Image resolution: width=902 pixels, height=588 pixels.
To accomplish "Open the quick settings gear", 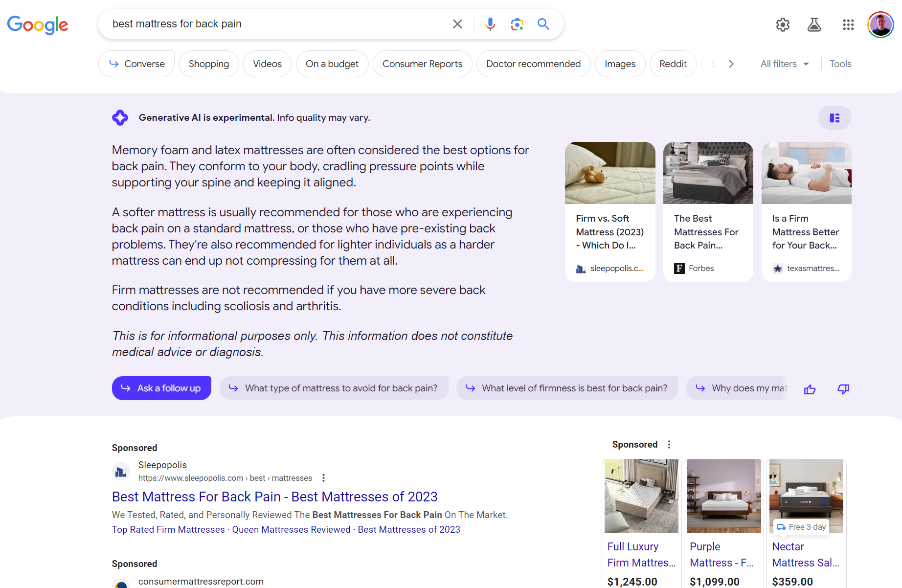I will point(783,24).
